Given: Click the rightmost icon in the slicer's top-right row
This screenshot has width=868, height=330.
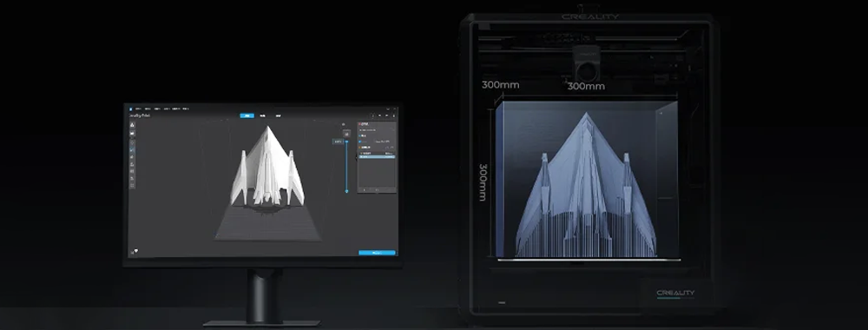Looking at the screenshot, I should pos(393,115).
